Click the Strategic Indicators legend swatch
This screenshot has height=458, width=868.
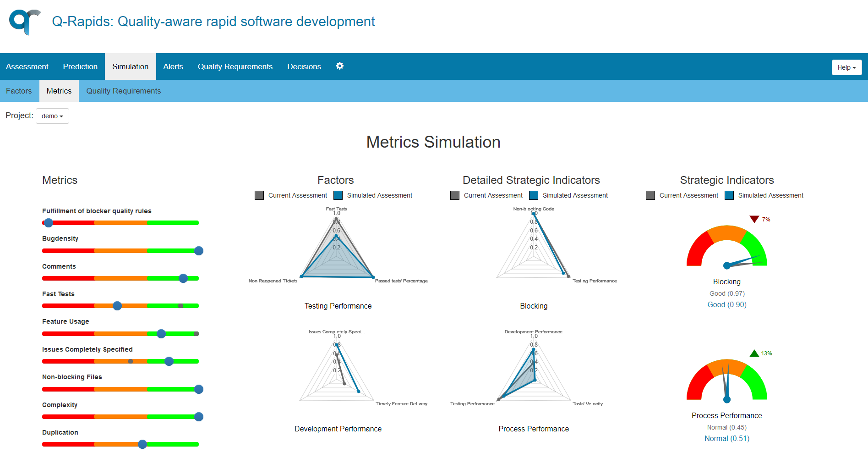click(x=650, y=195)
